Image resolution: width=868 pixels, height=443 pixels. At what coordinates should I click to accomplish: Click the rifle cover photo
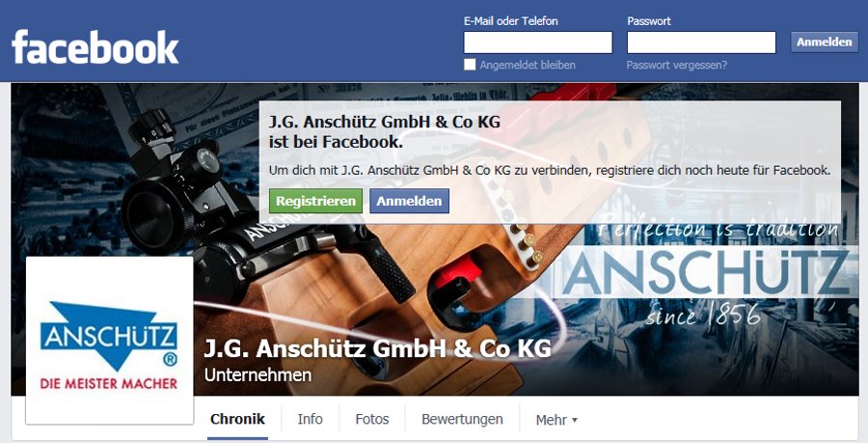[x=435, y=239]
